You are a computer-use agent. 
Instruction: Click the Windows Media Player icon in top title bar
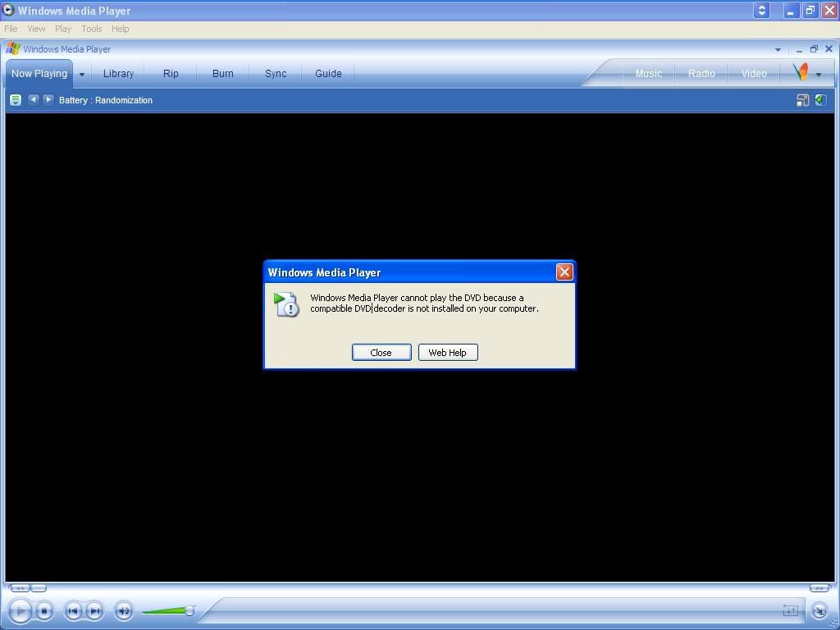(x=8, y=10)
